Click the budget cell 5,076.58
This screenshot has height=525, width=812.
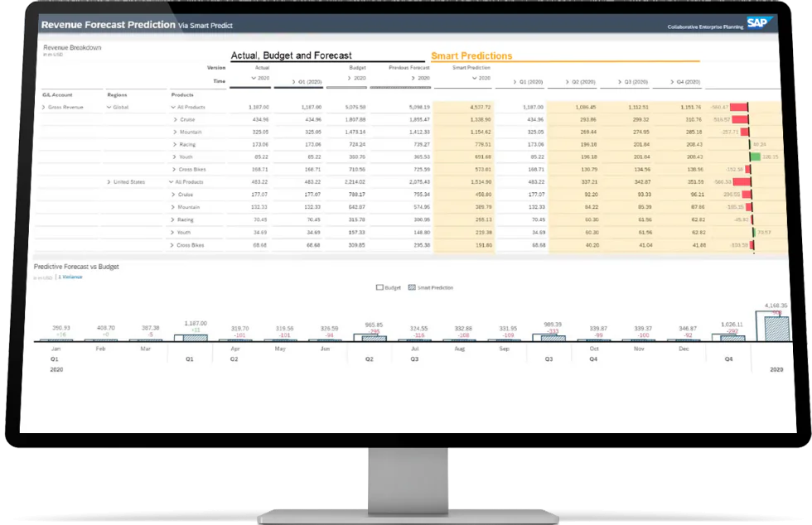pyautogui.click(x=355, y=107)
